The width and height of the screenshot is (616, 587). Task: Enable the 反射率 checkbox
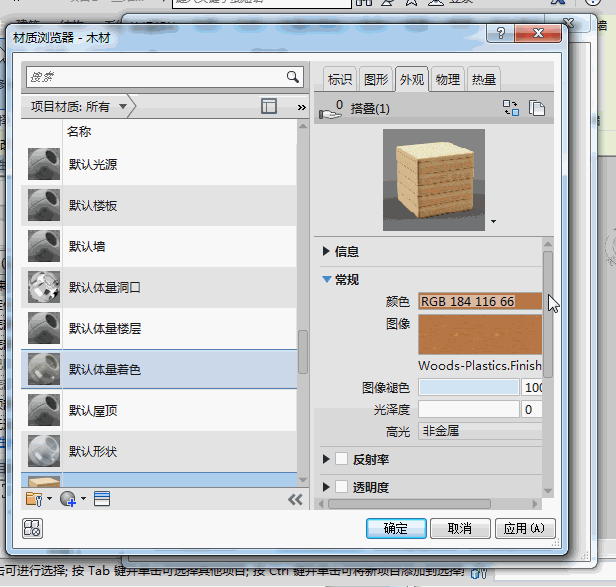(342, 459)
